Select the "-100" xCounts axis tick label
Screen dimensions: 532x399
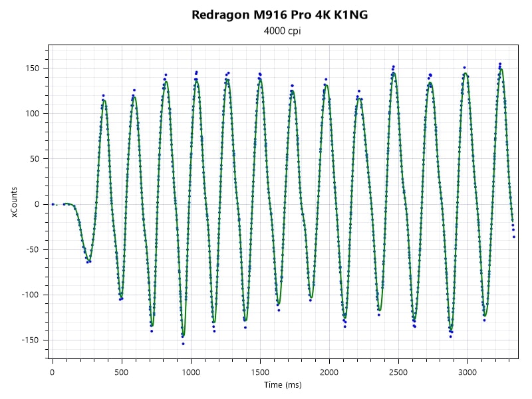click(31, 295)
